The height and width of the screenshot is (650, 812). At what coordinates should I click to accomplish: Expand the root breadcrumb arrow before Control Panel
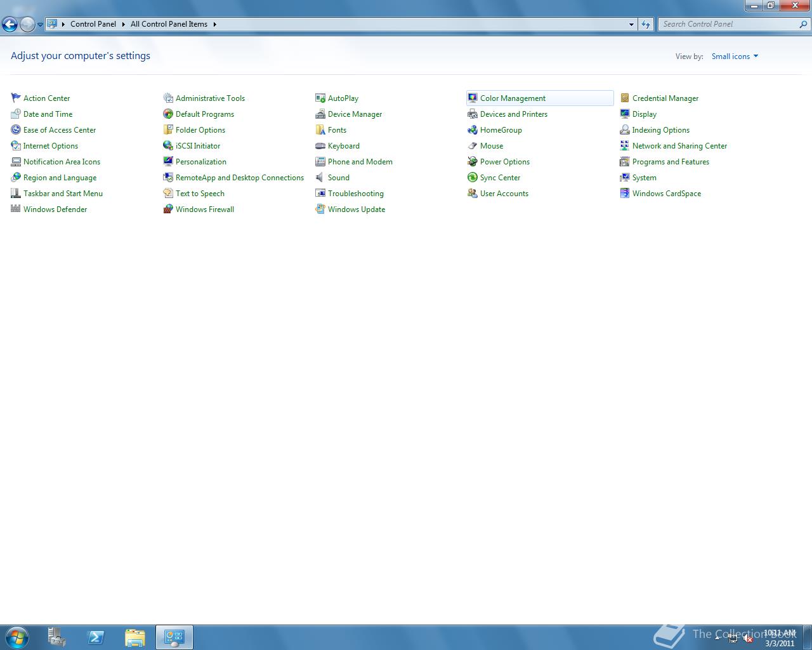(63, 24)
